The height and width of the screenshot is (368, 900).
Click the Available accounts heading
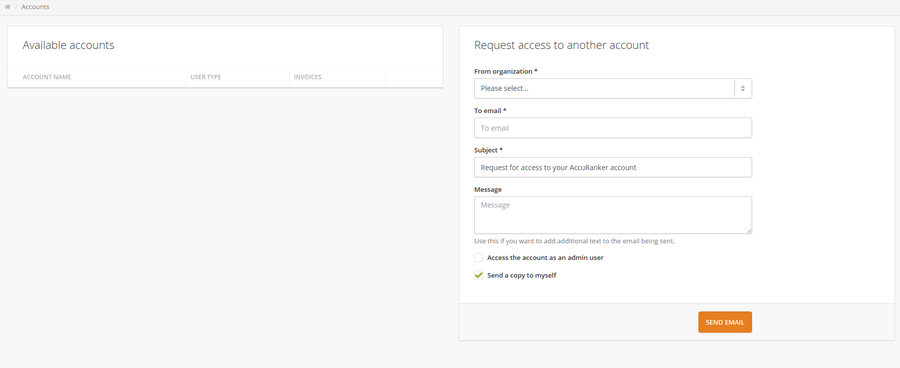[68, 45]
